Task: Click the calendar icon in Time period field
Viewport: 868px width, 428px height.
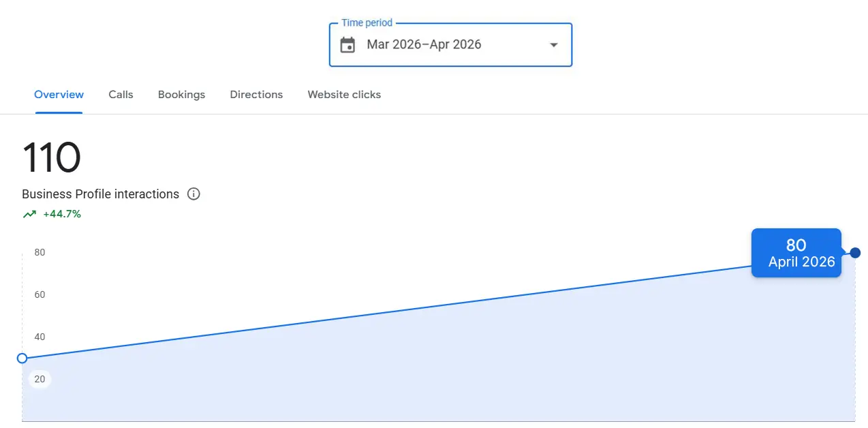Action: [347, 44]
